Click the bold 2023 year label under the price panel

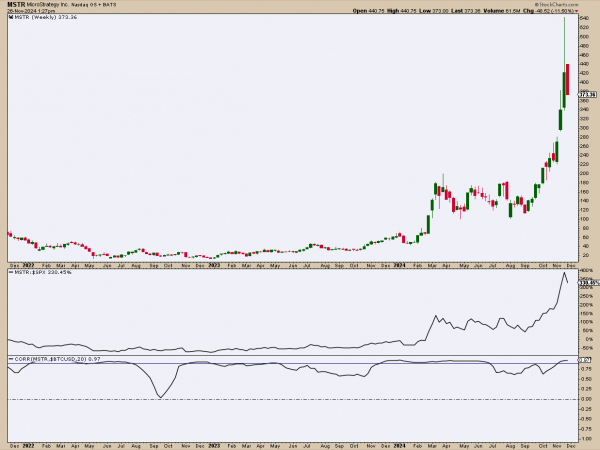214,265
